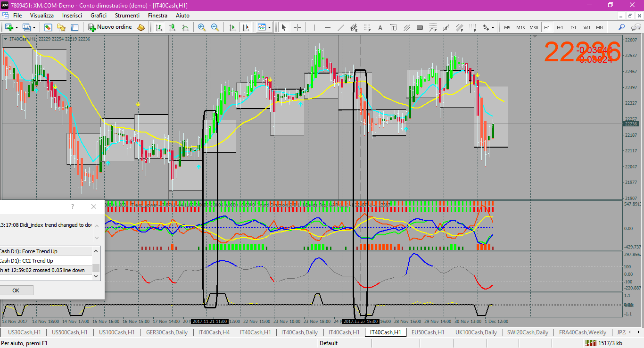The image size is (644, 348).
Task: Open the Inserisci menu
Action: tap(72, 16)
